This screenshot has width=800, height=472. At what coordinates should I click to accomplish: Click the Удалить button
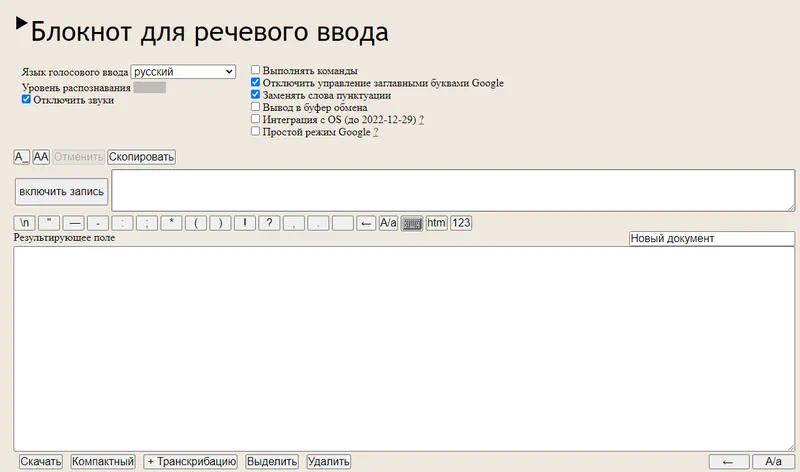point(329,462)
